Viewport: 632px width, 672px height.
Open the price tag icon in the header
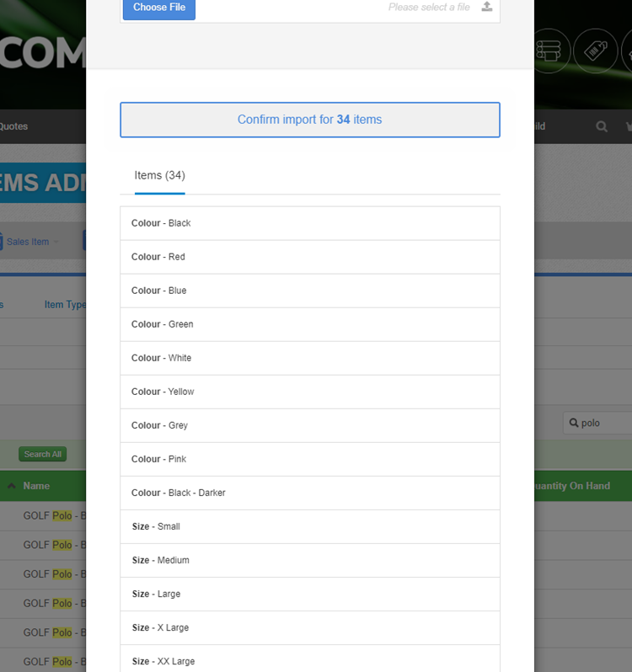tap(596, 51)
